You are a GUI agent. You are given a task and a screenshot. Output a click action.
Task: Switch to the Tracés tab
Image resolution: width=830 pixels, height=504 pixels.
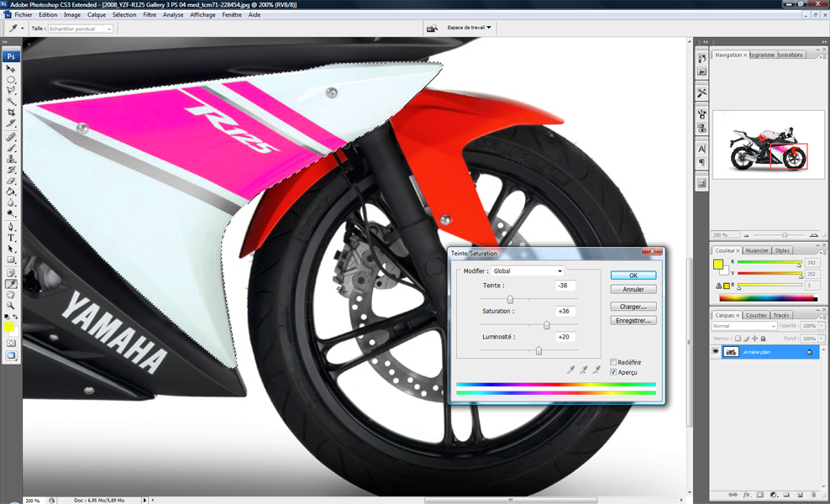coord(781,315)
